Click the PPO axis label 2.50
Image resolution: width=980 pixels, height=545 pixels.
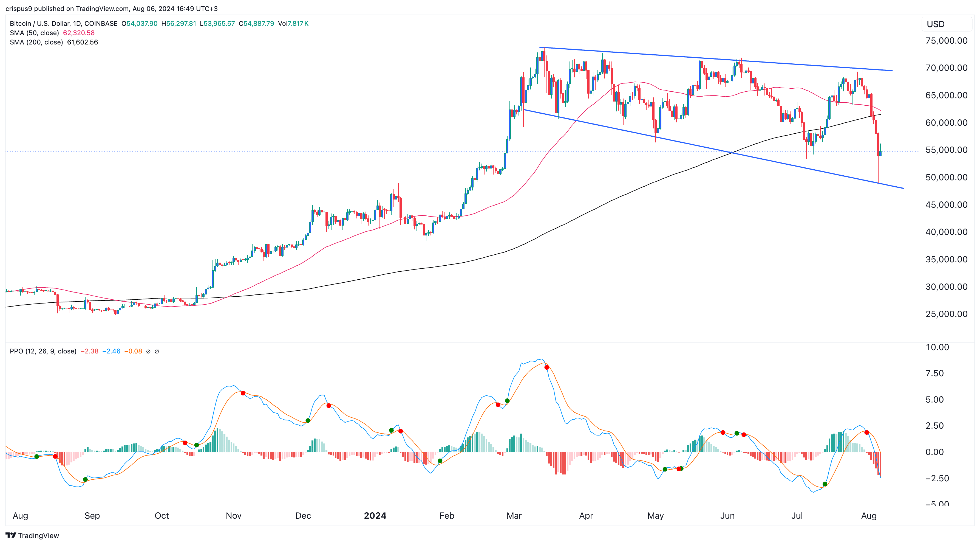tap(935, 426)
